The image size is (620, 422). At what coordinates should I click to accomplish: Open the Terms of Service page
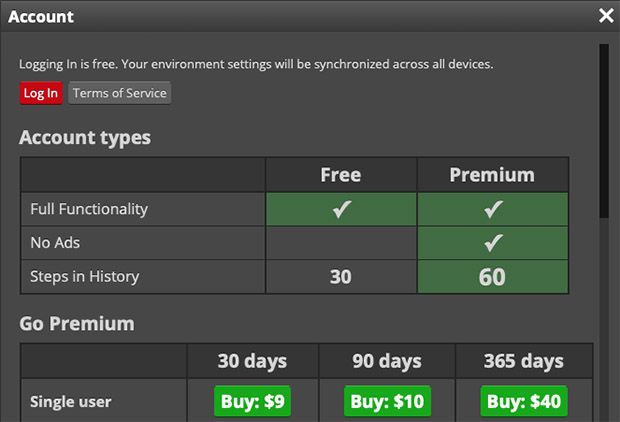click(119, 93)
